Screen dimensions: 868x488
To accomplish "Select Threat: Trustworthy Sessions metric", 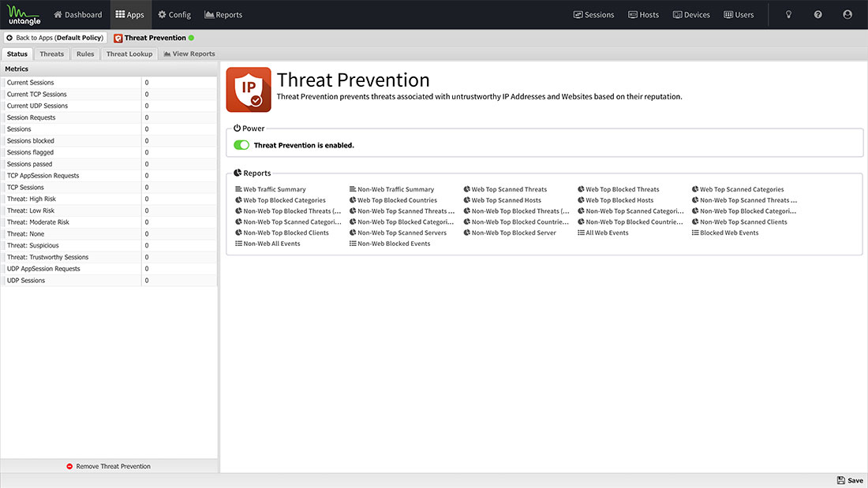I will tap(109, 257).
